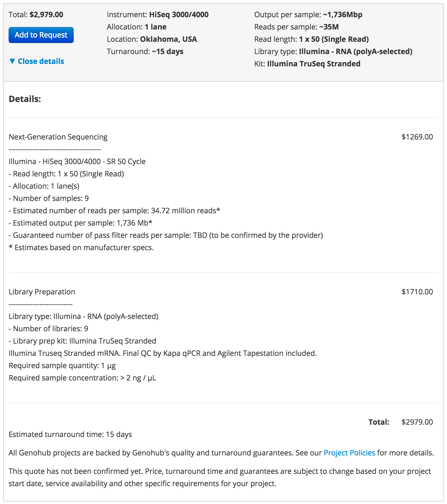Open the Project Policies link
This screenshot has width=447, height=504.
[349, 453]
